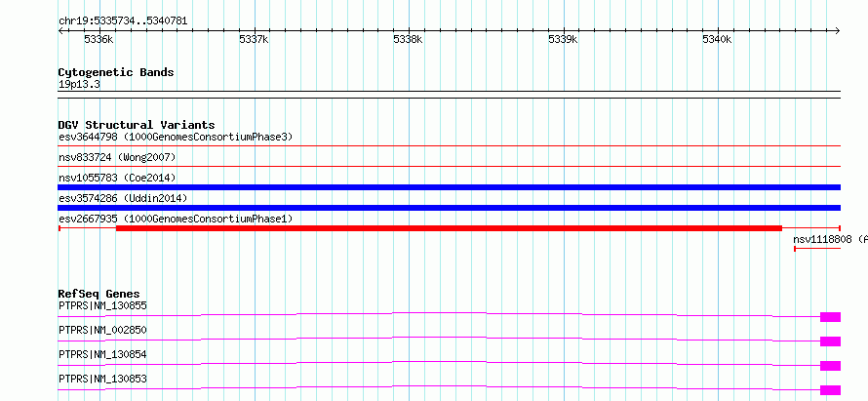Click the left arrow of the ruler
The width and height of the screenshot is (868, 401).
[60, 31]
